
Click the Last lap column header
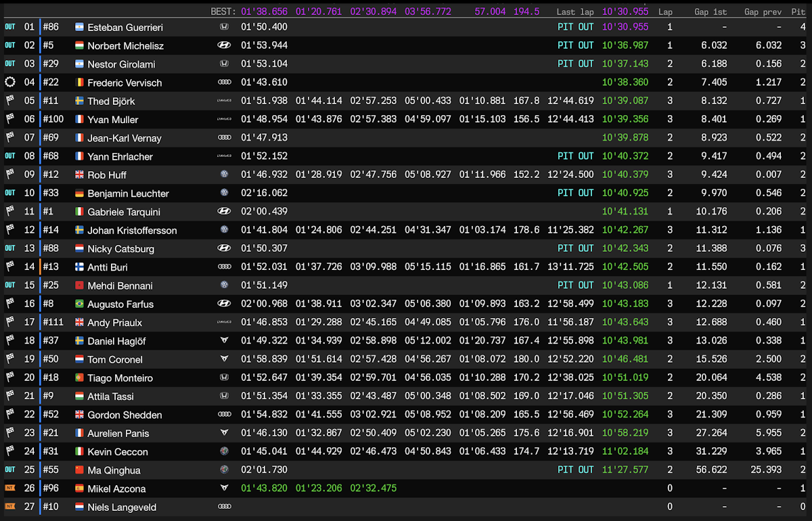tap(575, 12)
